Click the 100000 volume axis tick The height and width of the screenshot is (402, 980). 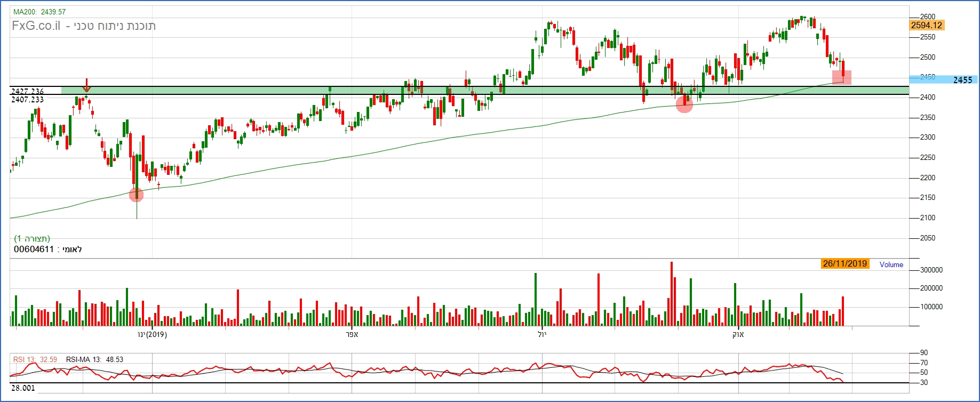click(931, 307)
